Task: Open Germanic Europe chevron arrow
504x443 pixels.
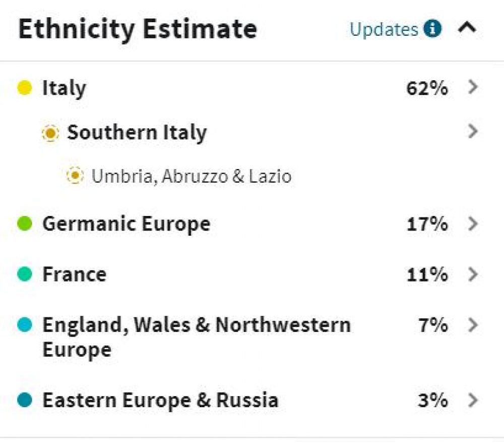Action: [x=473, y=224]
